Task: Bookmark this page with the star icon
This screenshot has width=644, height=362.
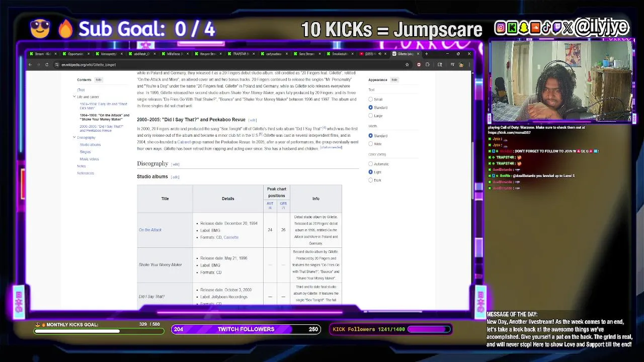Action: [x=407, y=64]
